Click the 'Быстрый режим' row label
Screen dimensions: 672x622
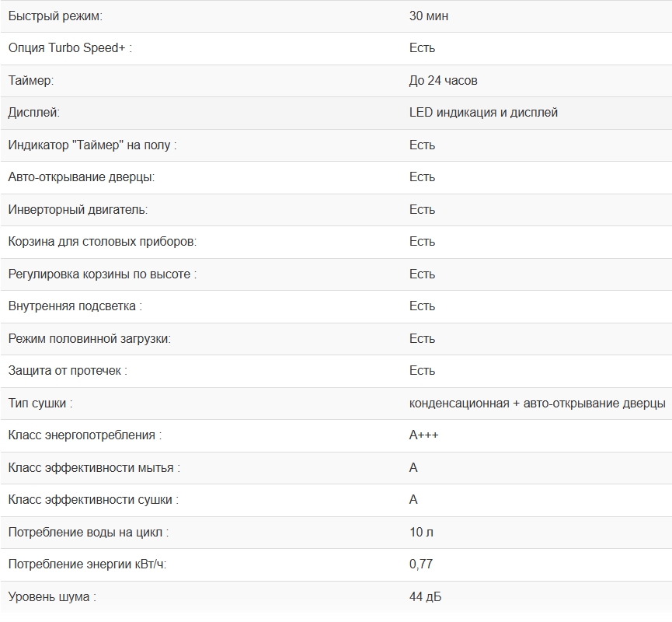click(x=55, y=16)
